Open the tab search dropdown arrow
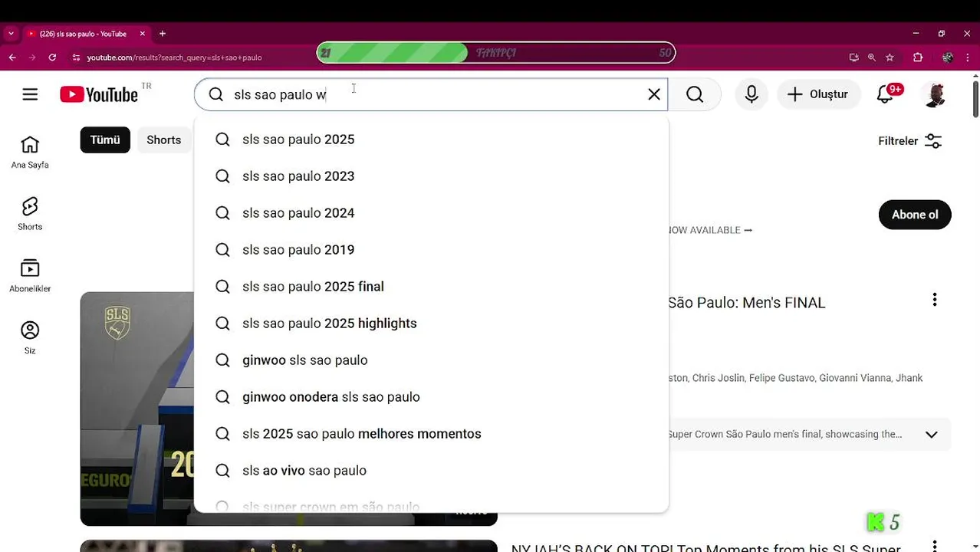980x552 pixels. pos(11,34)
